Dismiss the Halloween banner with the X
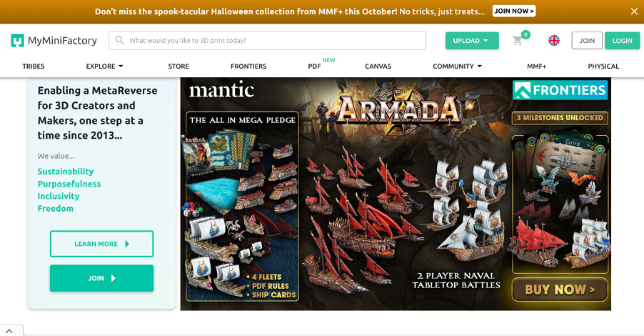 click(634, 11)
